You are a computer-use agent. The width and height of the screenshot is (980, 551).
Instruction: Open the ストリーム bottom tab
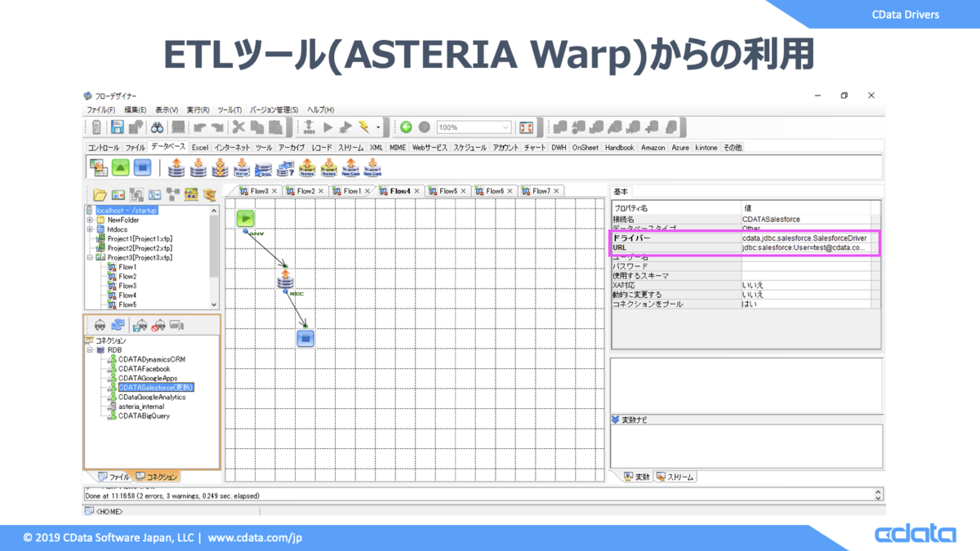675,477
